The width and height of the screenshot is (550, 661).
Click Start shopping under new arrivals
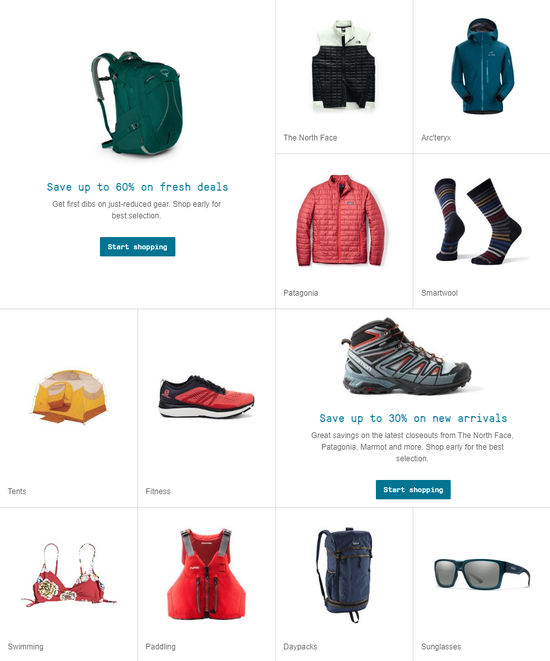pos(413,489)
